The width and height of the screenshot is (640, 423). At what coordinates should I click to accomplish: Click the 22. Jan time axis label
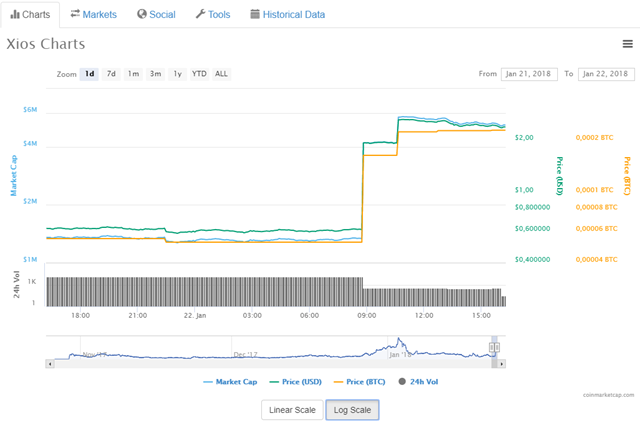point(195,316)
